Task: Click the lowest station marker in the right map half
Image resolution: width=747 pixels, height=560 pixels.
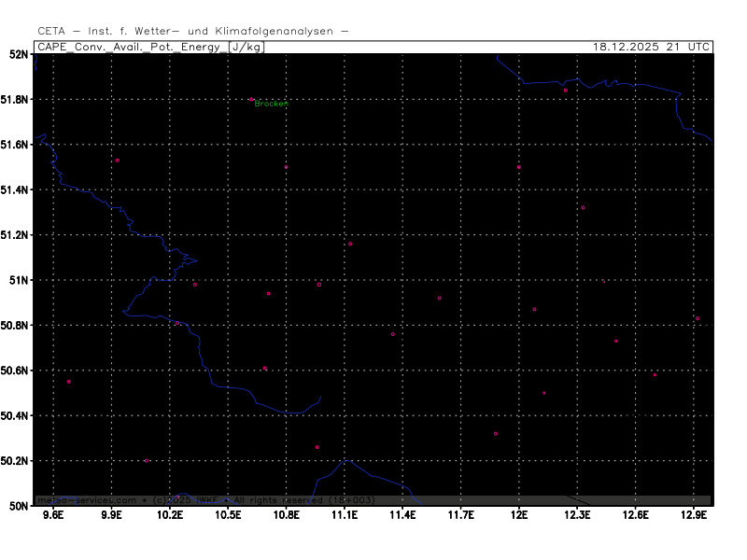Action: (496, 433)
